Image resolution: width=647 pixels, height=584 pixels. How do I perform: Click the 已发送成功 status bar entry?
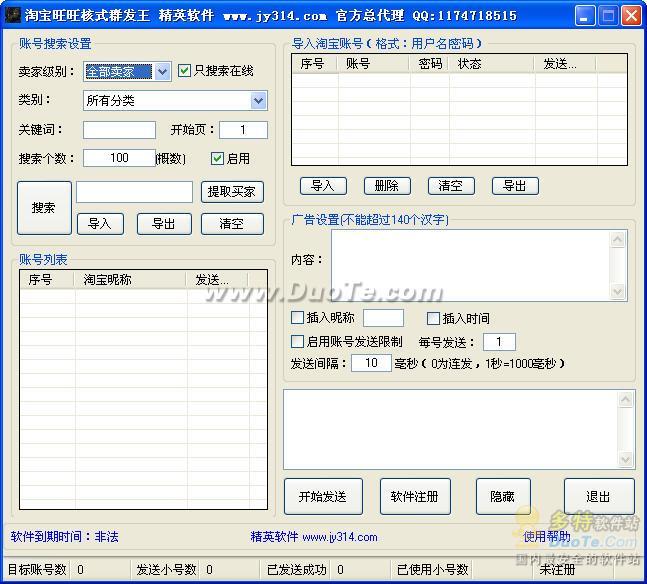tap(296, 570)
